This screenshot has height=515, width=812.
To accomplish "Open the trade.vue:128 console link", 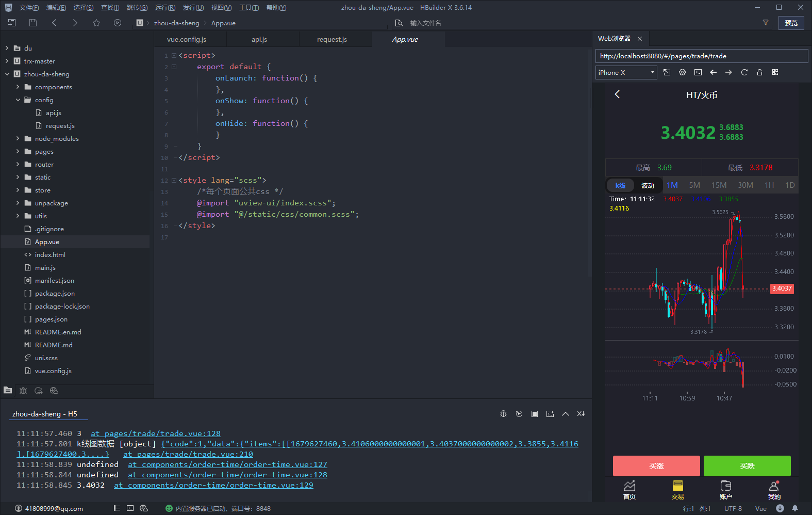I will (156, 433).
